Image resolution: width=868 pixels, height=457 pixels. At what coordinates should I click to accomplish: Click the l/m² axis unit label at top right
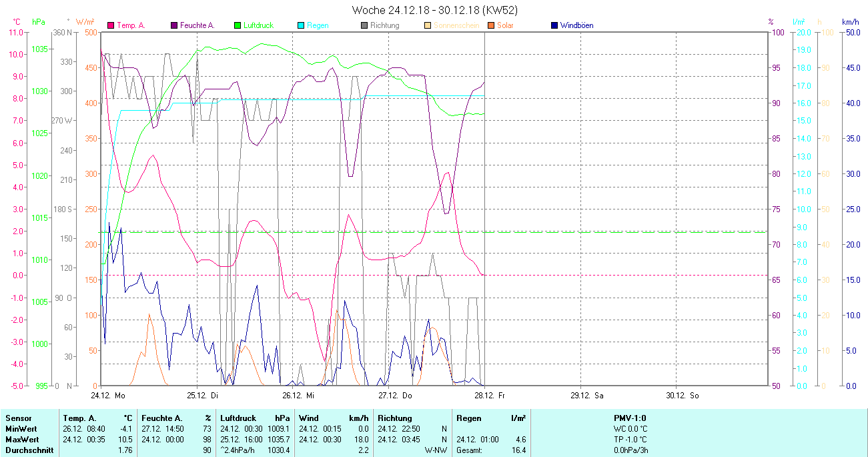[x=799, y=22]
